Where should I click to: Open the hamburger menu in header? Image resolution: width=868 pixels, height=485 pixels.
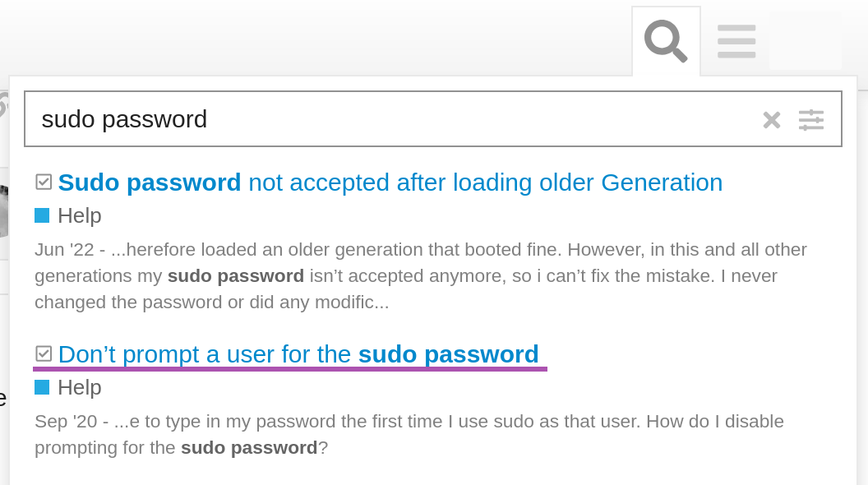coord(736,41)
